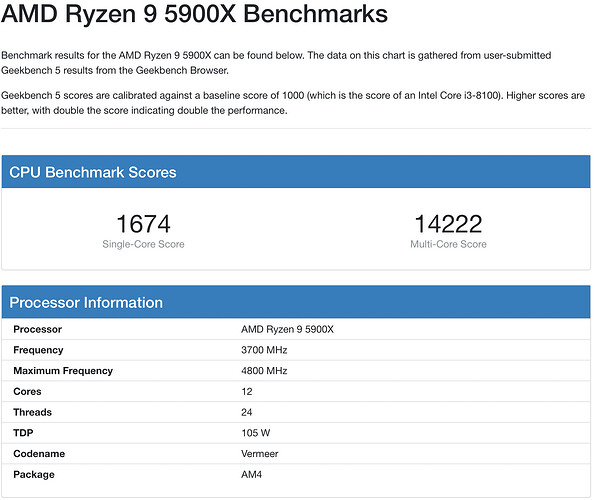
Task: Select the multi-core score 14222
Action: [448, 224]
